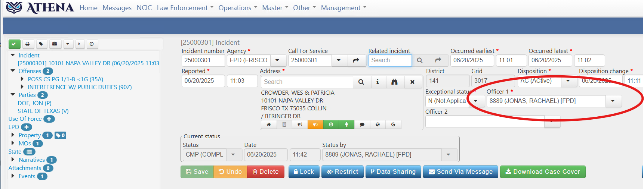Click the binoculars icon beside address search
This screenshot has width=644, height=189.
(x=394, y=82)
